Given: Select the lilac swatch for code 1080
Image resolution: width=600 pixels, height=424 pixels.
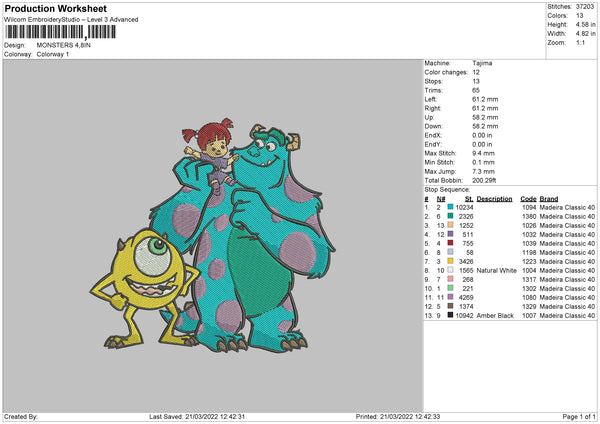Looking at the screenshot, I should 450,297.
